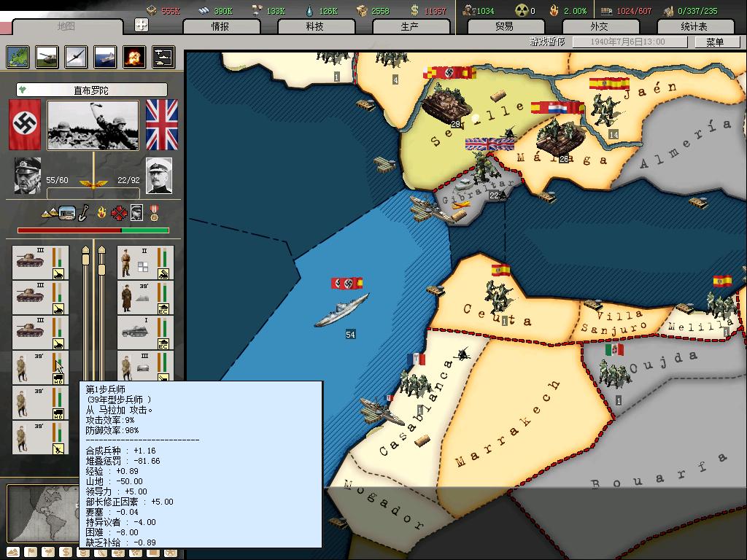
Task: Select the 地图 map tab
Action: point(66,26)
